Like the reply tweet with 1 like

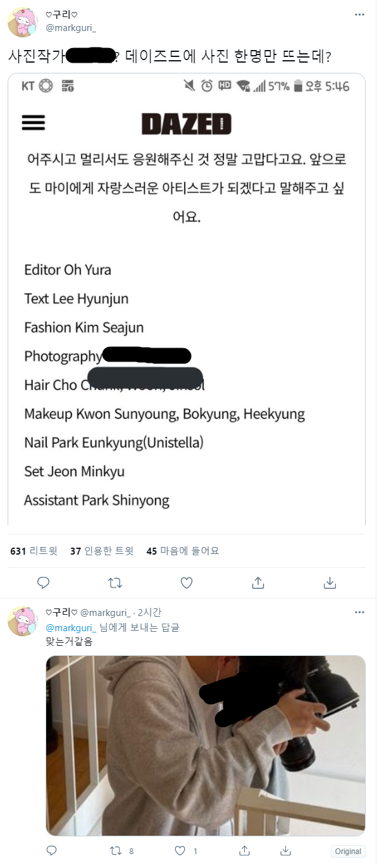pos(180,850)
